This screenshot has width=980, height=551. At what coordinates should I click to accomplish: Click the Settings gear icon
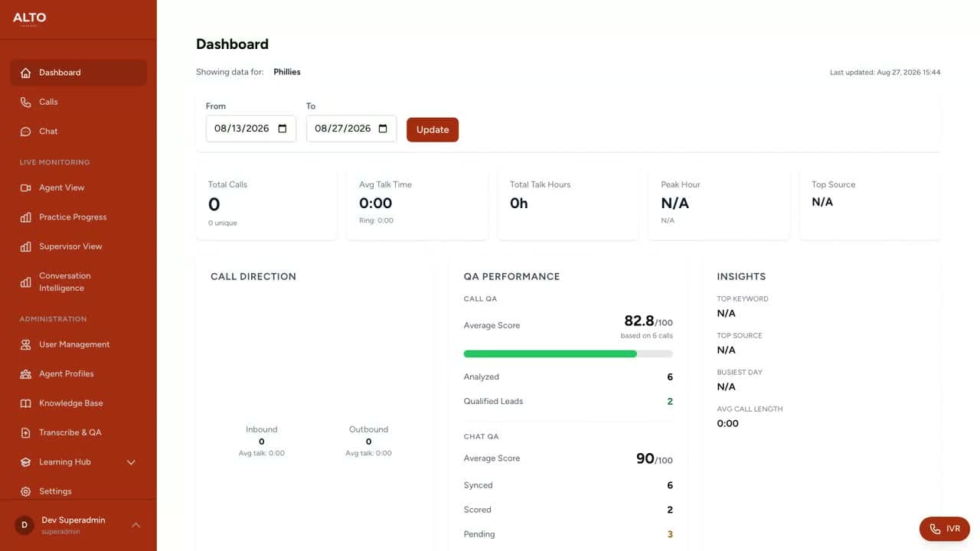tap(25, 491)
